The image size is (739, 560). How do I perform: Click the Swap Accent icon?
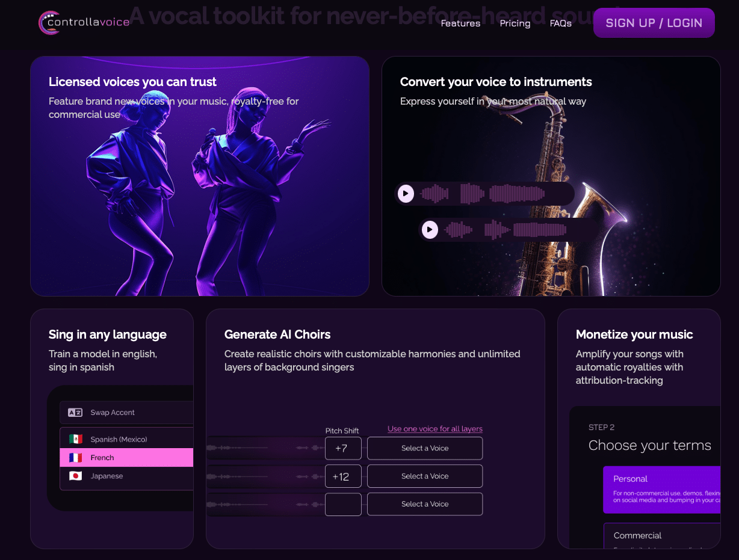pos(75,413)
